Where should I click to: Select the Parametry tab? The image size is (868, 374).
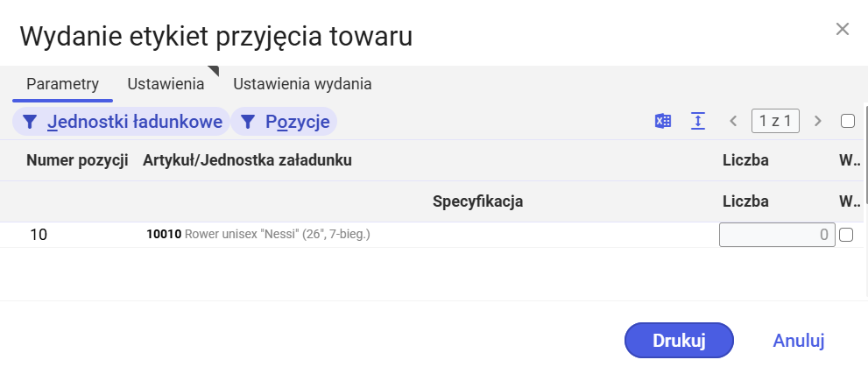[x=62, y=84]
